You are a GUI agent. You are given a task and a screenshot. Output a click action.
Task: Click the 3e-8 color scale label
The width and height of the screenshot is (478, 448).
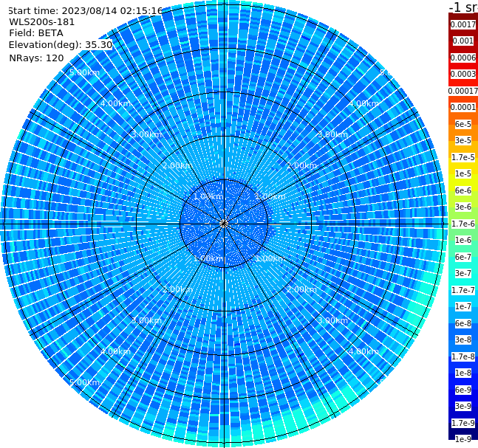click(463, 340)
